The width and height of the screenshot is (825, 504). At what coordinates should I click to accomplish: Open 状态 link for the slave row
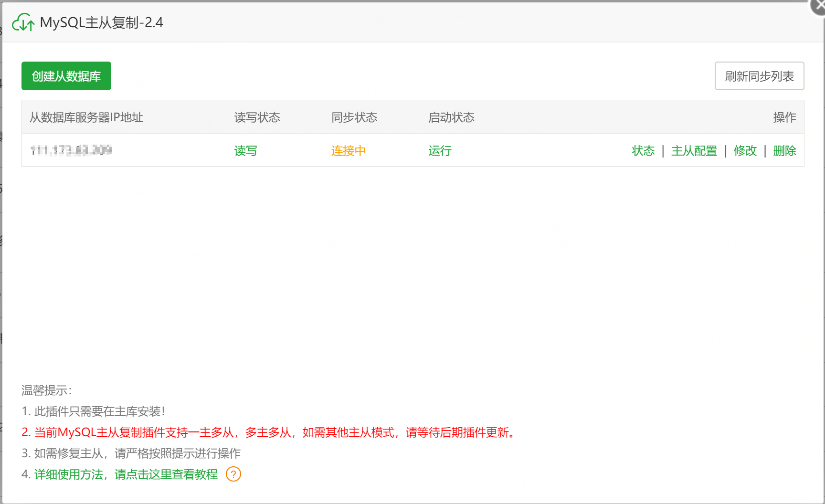tap(643, 151)
